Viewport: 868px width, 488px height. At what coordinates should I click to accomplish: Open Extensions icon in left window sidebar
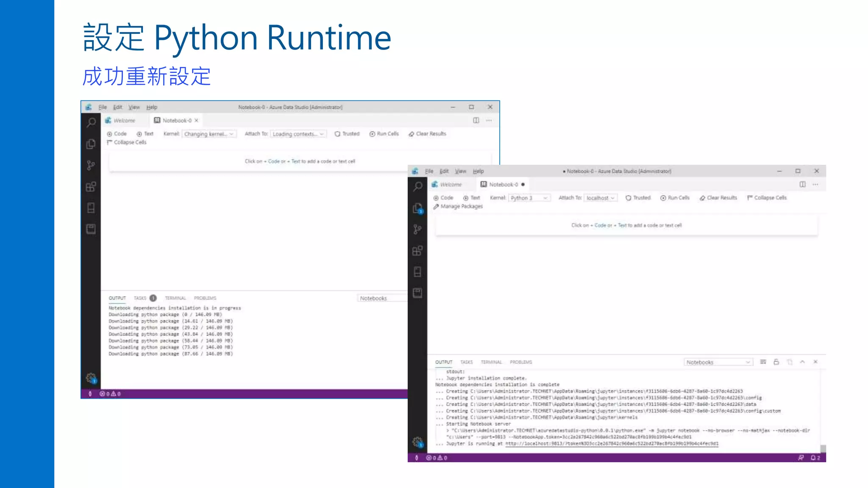point(91,186)
